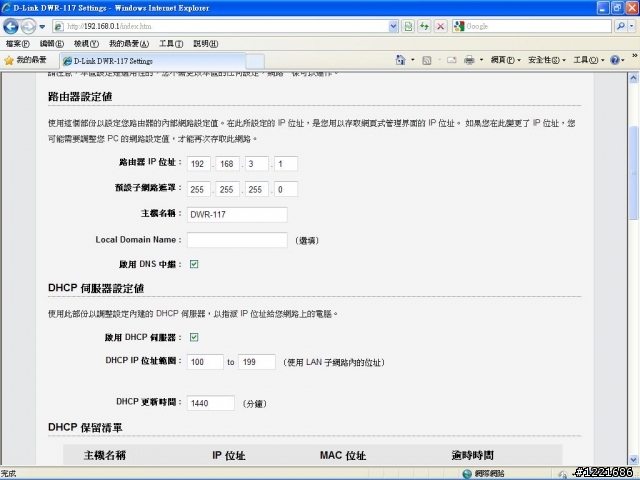This screenshot has width=640, height=480.
Task: Open the 說明(H) menu
Action: (x=205, y=44)
